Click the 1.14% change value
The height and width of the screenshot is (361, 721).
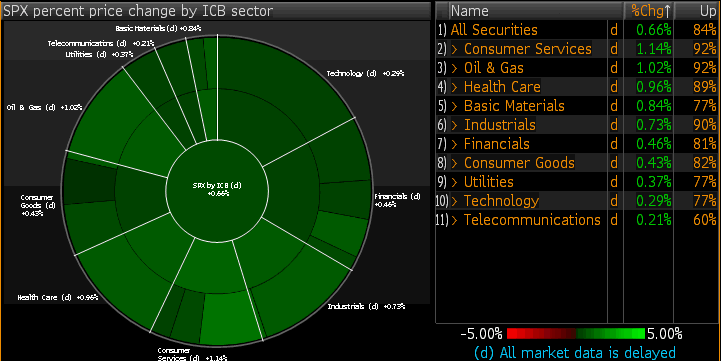tap(653, 49)
